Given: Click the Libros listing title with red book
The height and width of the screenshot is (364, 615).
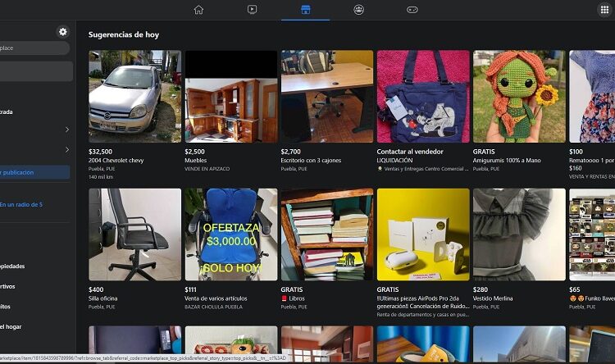Looking at the screenshot, I should coord(293,298).
